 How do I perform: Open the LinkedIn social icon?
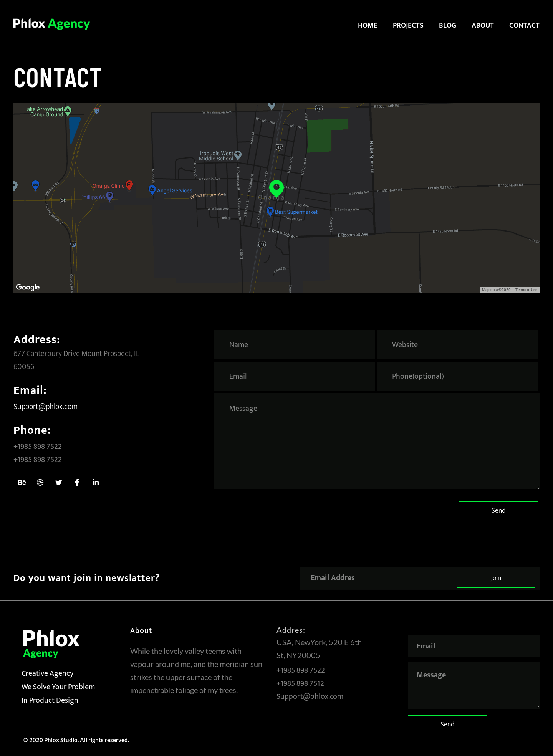pos(96,482)
